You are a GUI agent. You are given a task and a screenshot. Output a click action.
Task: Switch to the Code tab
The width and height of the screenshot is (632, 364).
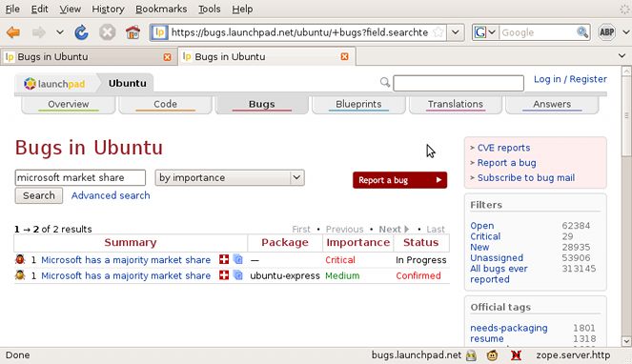click(x=165, y=105)
